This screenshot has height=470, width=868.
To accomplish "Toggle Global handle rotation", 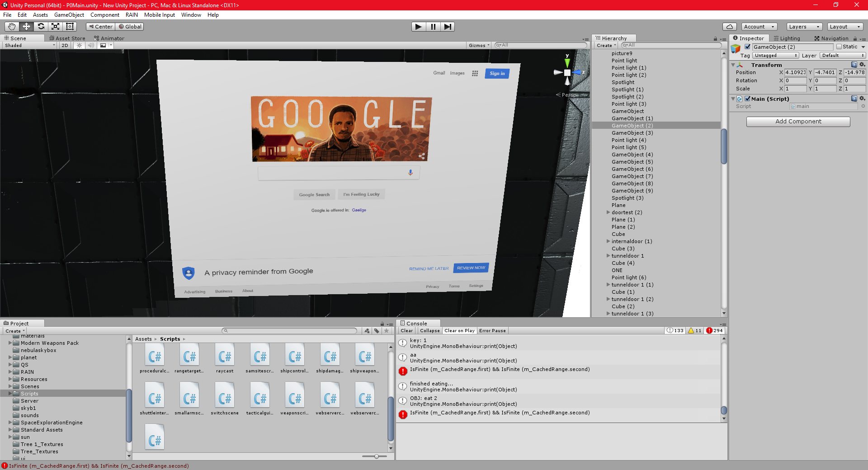I will point(130,27).
